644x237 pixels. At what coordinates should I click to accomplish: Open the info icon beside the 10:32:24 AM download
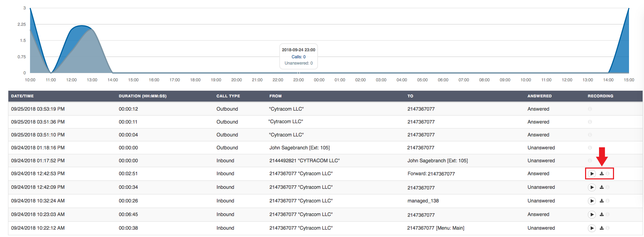pos(608,201)
